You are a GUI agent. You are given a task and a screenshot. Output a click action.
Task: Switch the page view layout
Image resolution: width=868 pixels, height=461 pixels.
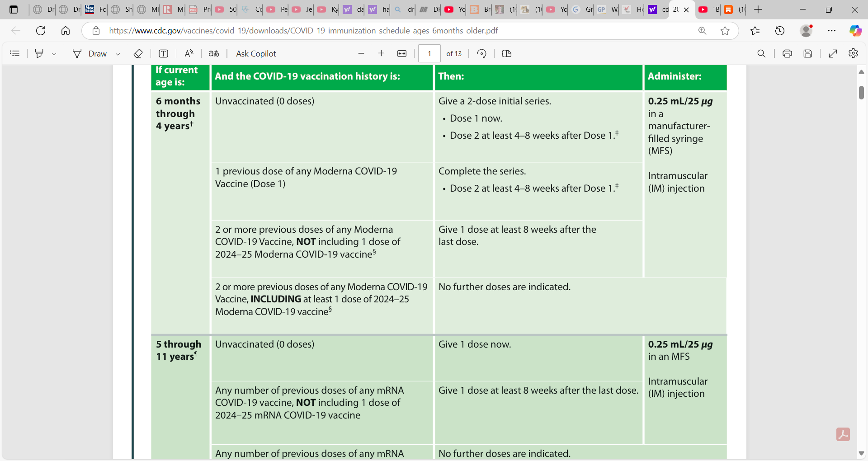point(507,53)
